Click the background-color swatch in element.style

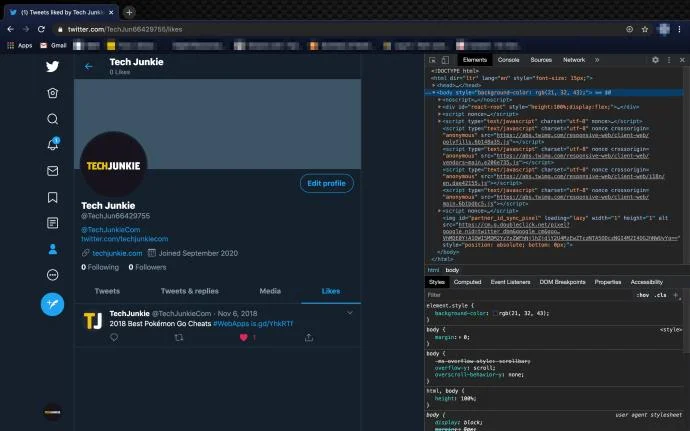pos(495,313)
